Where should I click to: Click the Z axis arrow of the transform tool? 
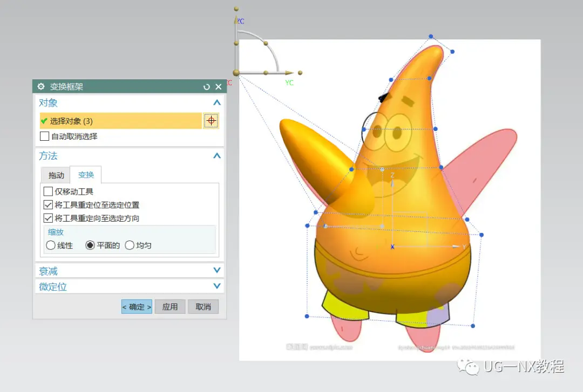point(392,183)
